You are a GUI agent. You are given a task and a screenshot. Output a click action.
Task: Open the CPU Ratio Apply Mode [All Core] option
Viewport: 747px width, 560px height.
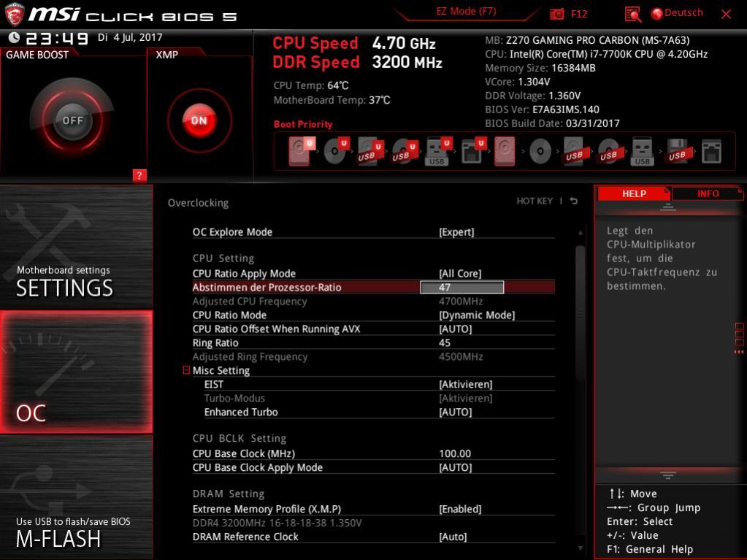[x=460, y=273]
